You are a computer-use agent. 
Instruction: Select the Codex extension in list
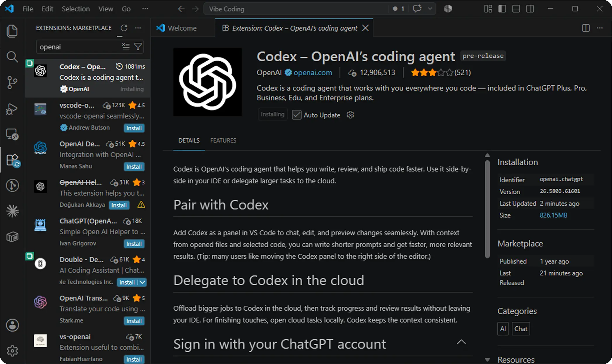pos(88,78)
